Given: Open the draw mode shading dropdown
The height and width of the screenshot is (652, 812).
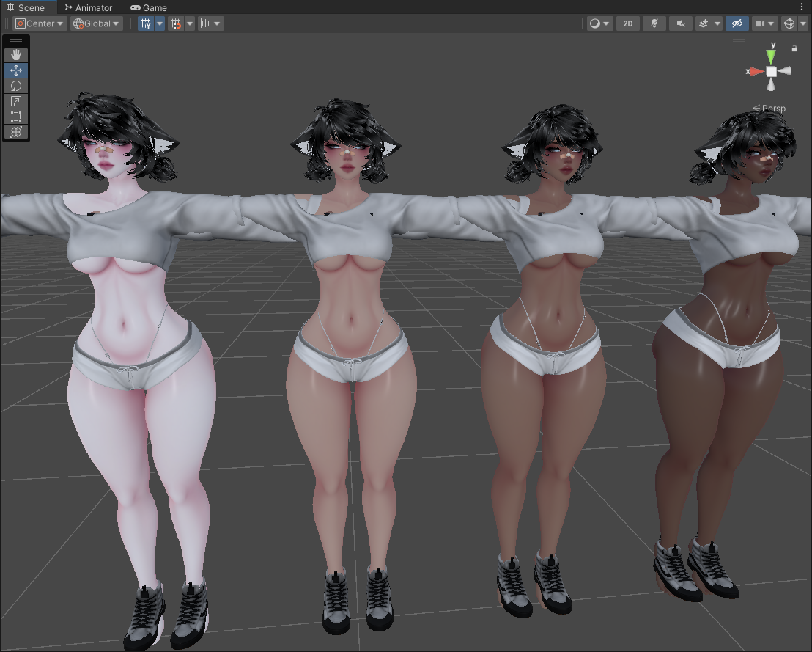Looking at the screenshot, I should [x=600, y=23].
